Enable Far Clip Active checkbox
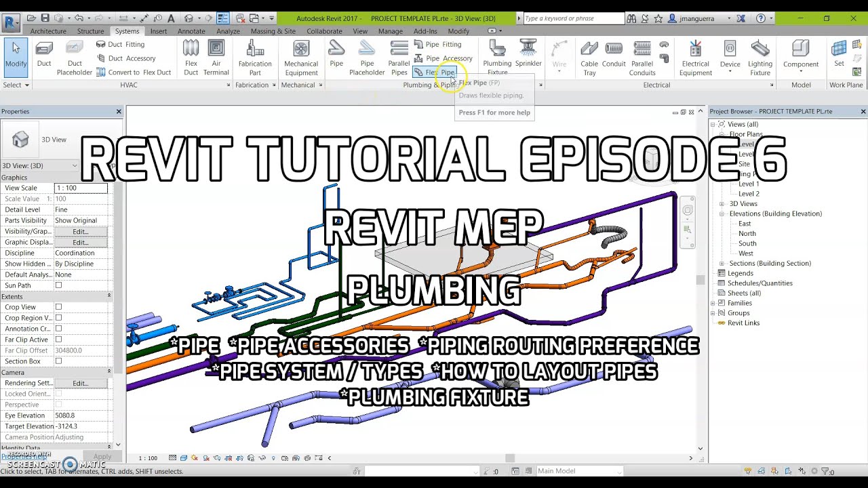The image size is (868, 488). pyautogui.click(x=58, y=340)
